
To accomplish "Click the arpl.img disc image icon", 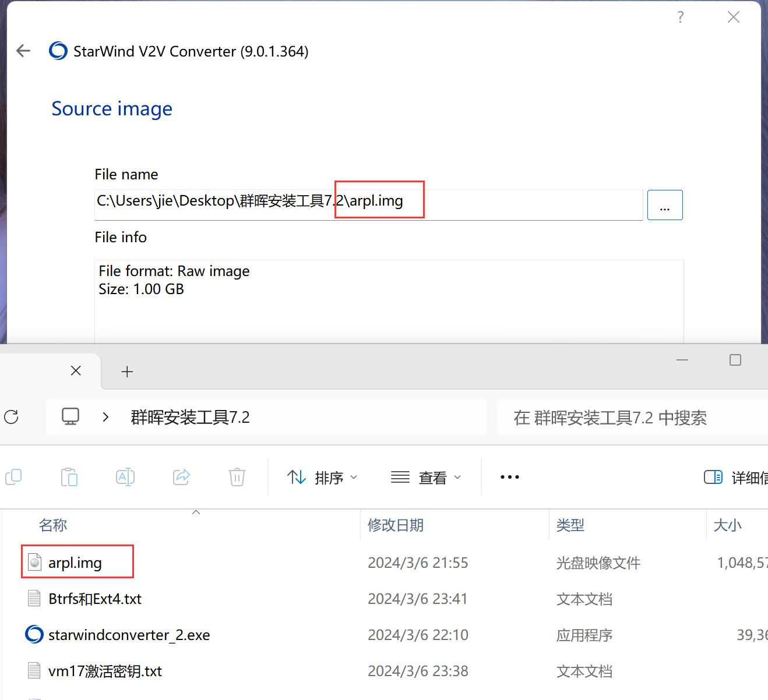I will 35,562.
